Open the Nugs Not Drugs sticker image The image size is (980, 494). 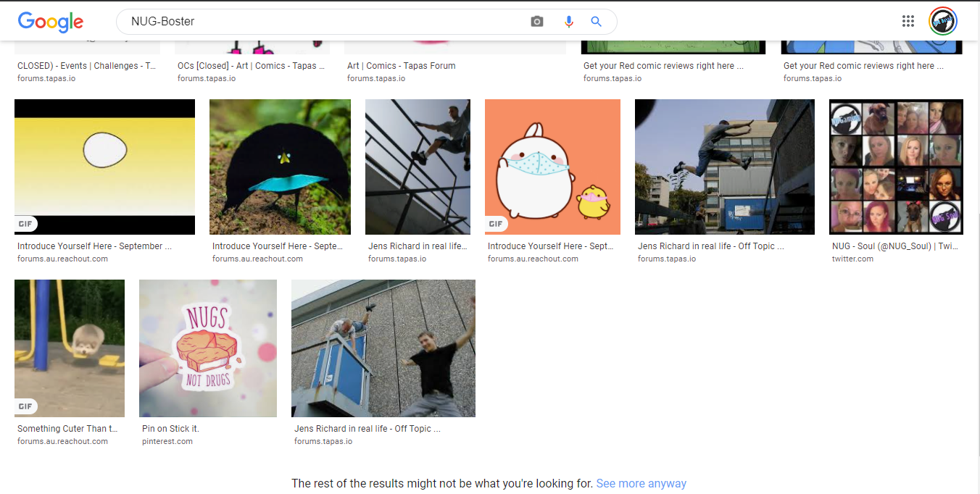pos(208,348)
